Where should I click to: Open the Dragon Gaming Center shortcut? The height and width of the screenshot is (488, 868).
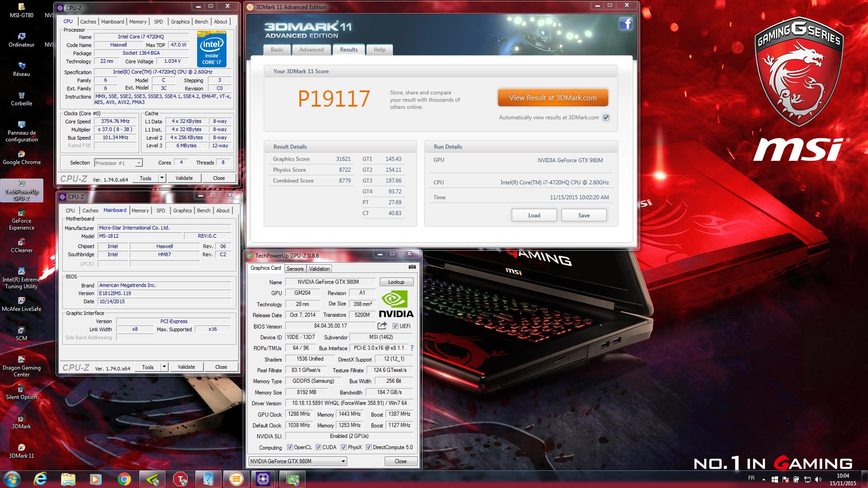pos(21,366)
